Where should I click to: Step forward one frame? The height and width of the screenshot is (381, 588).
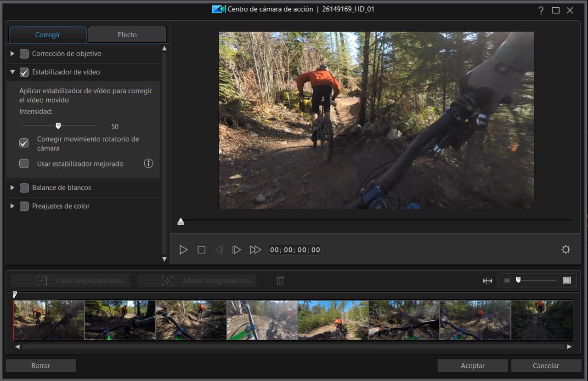coord(237,250)
